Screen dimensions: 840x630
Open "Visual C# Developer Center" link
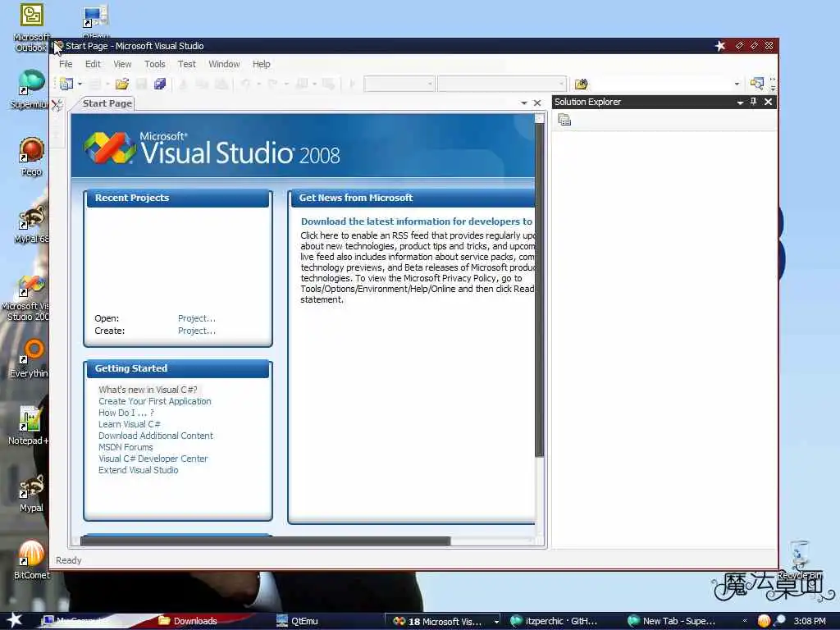click(153, 459)
